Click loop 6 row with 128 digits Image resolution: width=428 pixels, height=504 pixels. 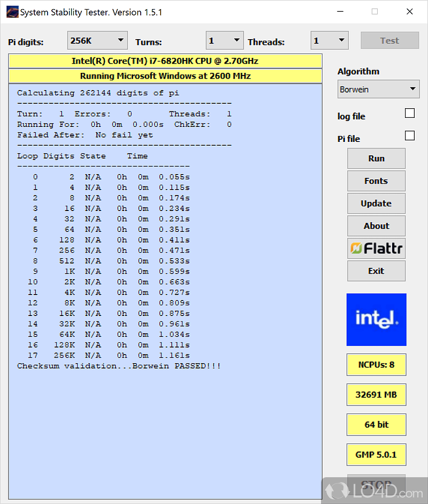[111, 240]
